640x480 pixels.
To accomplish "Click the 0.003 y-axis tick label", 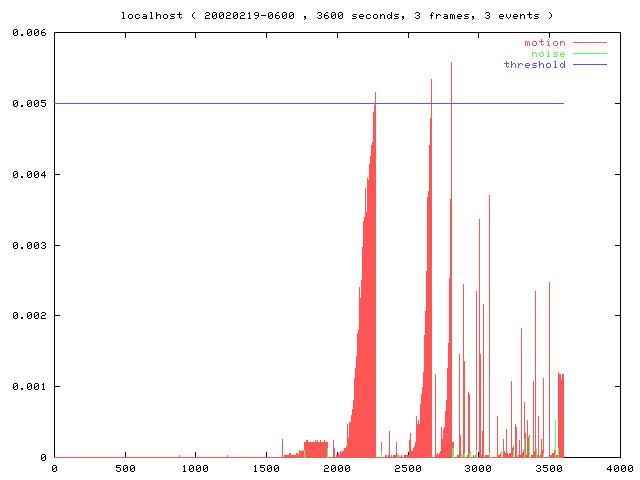I will [x=29, y=245].
